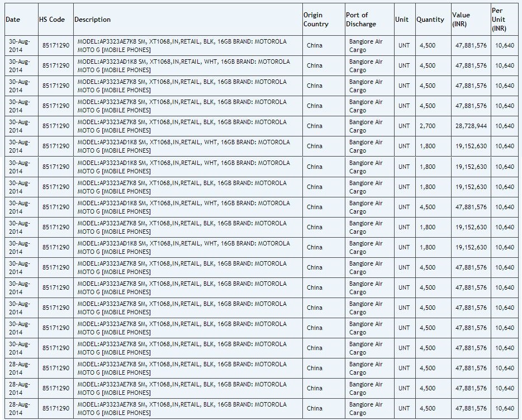
Task: Select the Value (INR) column header
Action: 462,20
